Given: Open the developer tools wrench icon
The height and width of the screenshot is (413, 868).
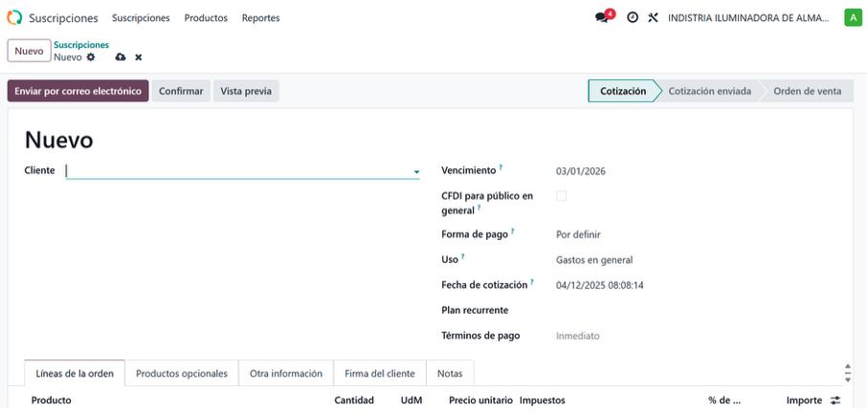Looking at the screenshot, I should pyautogui.click(x=653, y=18).
